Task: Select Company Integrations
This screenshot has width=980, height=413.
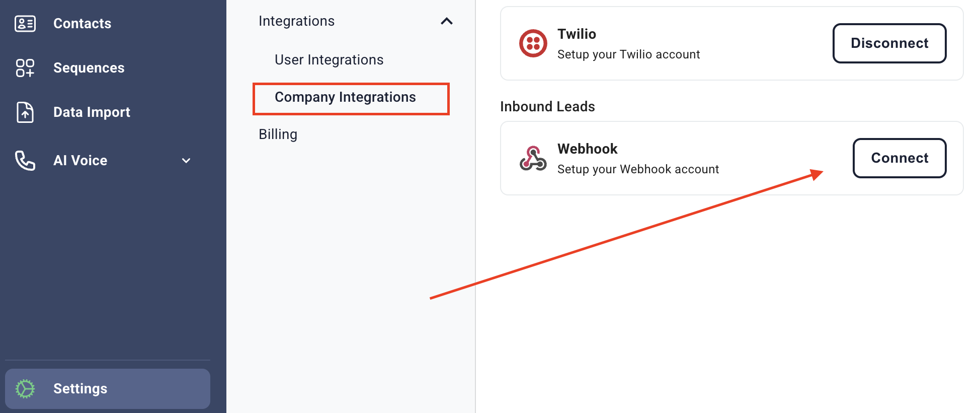Action: click(x=346, y=97)
